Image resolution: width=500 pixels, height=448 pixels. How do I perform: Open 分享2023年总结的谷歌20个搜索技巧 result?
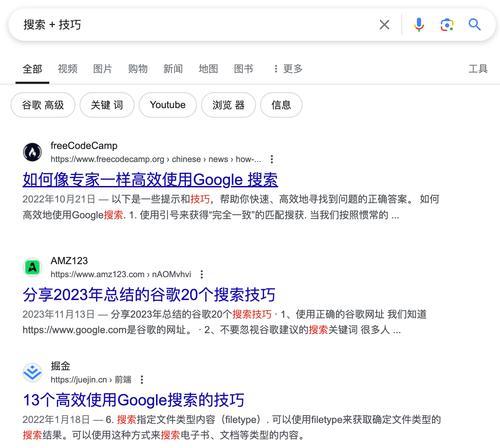[x=149, y=295]
